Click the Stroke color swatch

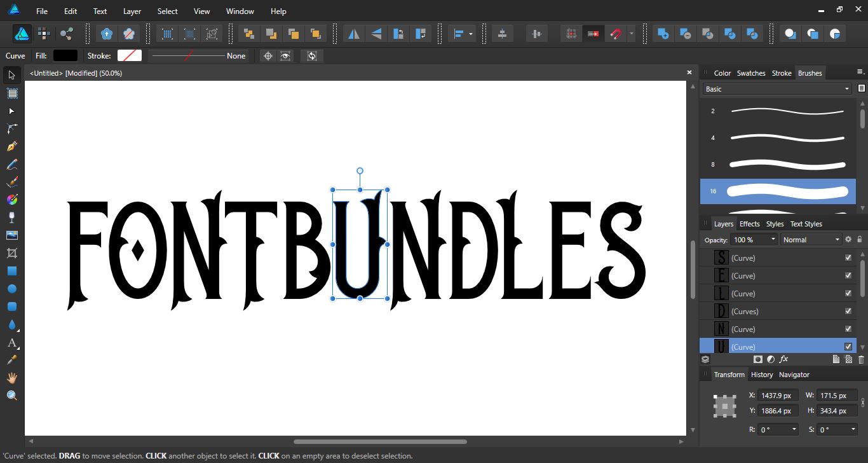(130, 56)
